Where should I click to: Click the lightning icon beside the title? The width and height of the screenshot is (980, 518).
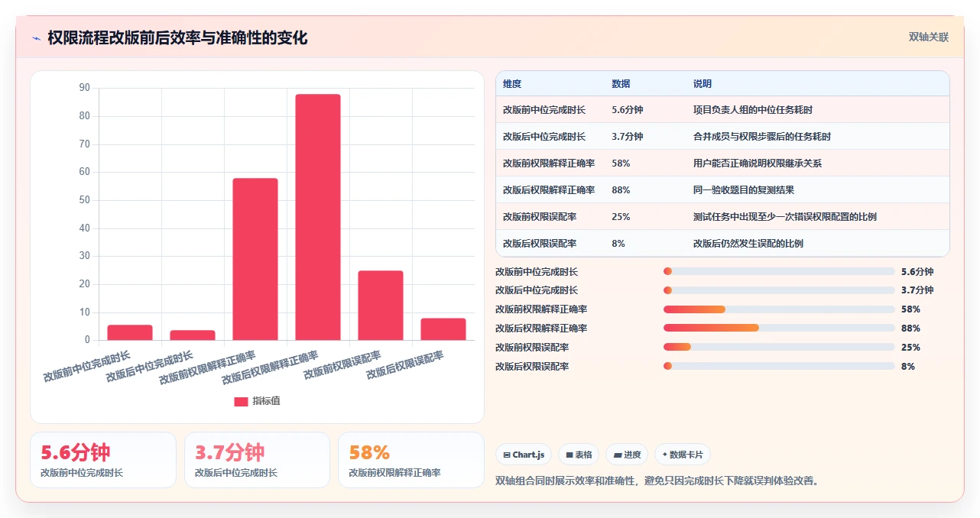coord(36,38)
